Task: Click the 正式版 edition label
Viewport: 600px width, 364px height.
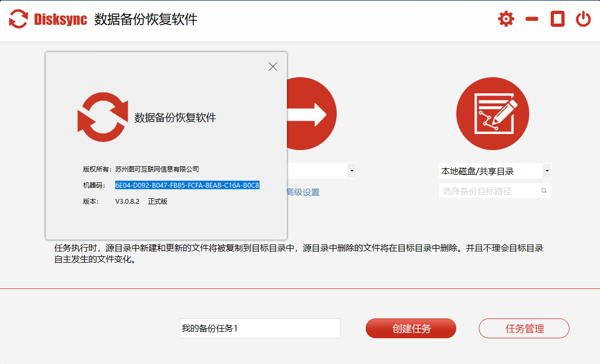Action: coord(158,202)
